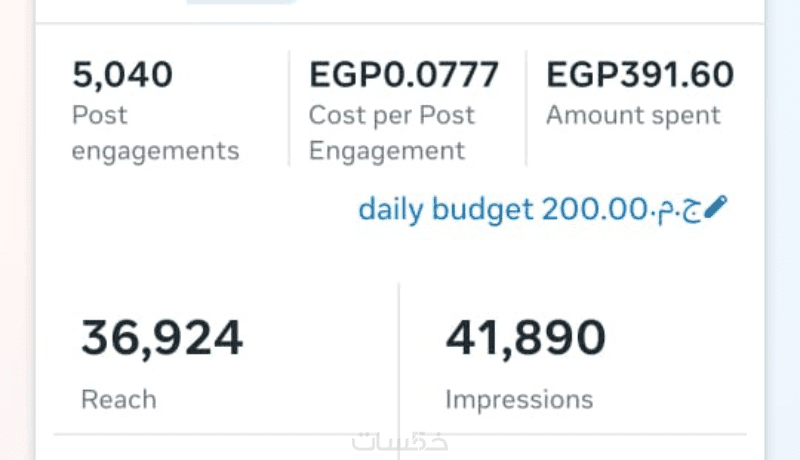Click the Reach label
Screen dimensions: 800x460
118,400
